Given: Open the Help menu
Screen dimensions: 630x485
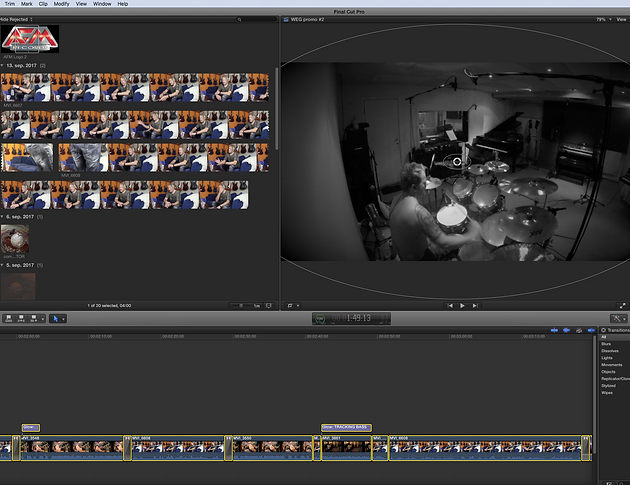Looking at the screenshot, I should tap(123, 4).
